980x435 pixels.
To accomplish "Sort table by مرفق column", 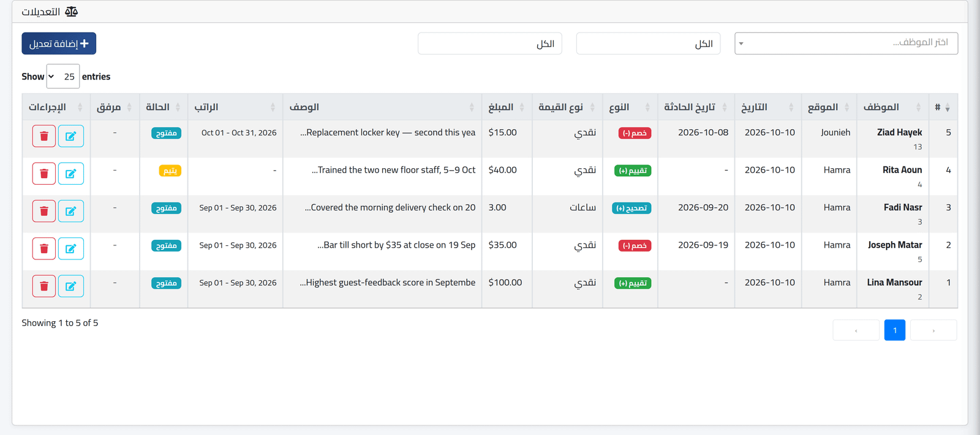I will tap(115, 107).
